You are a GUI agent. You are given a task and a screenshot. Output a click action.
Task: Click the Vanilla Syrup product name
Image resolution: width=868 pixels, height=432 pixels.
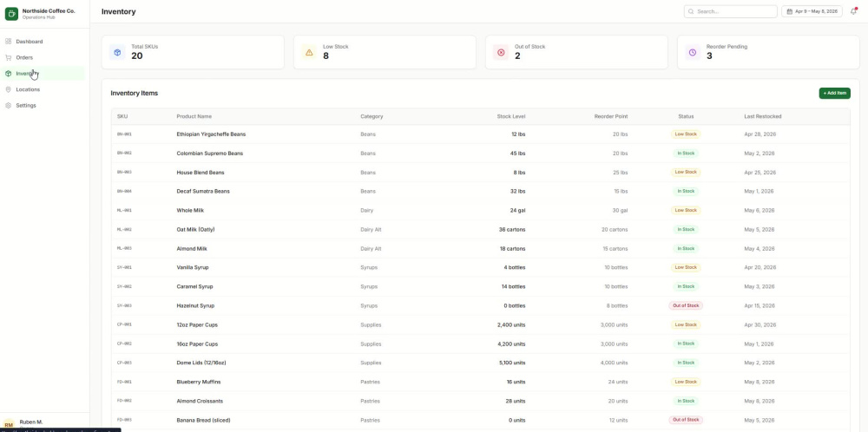[193, 268]
